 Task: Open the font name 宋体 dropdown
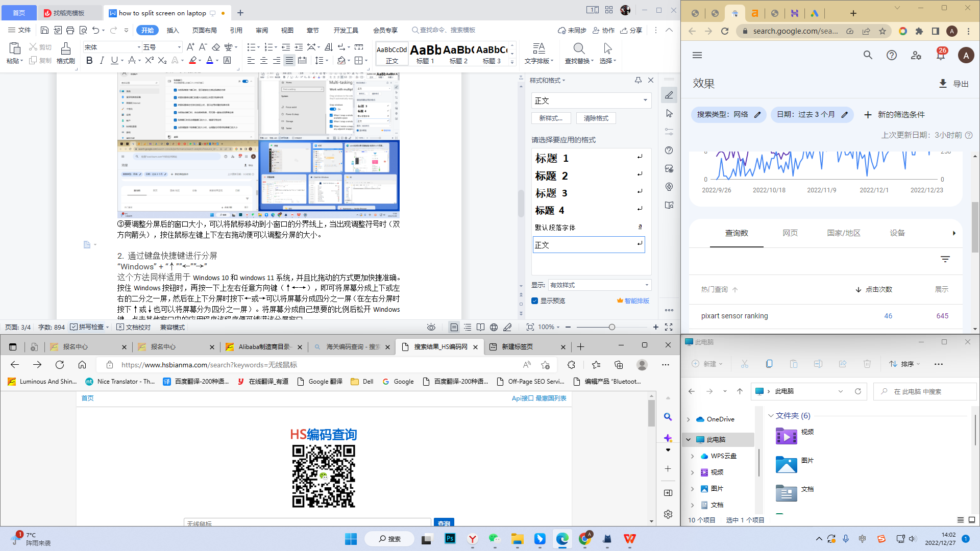pos(139,47)
